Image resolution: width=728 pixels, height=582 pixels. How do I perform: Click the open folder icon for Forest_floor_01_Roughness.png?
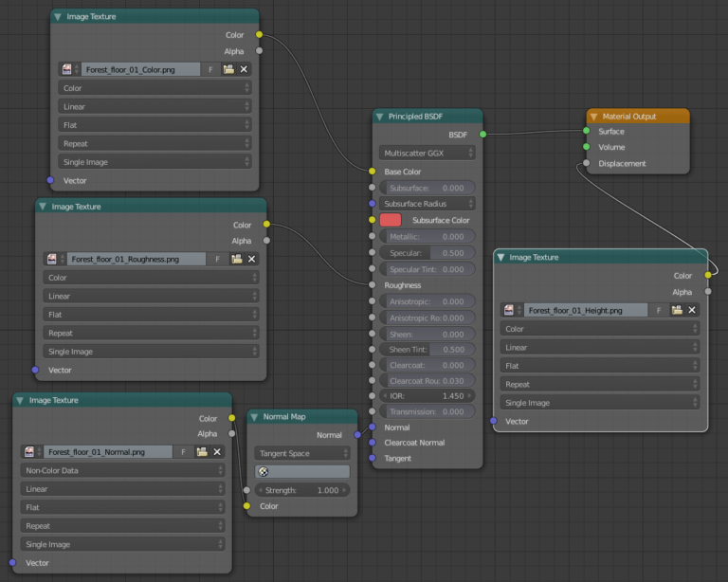[x=237, y=259]
